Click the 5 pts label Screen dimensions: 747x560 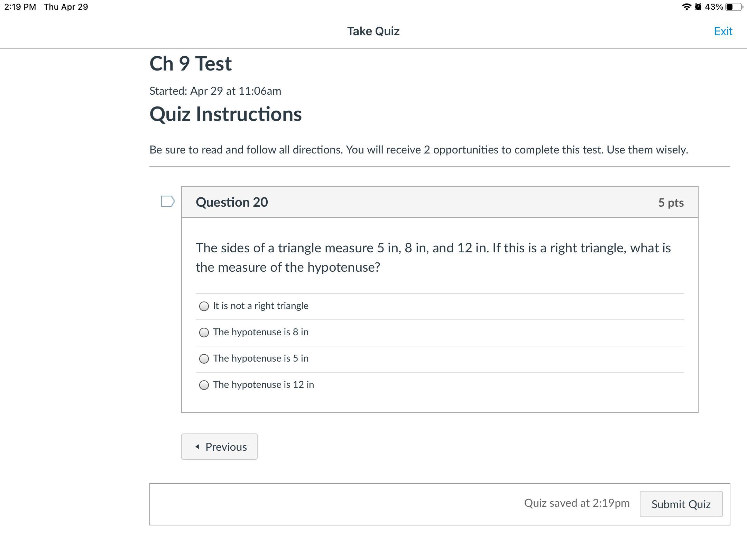(671, 203)
